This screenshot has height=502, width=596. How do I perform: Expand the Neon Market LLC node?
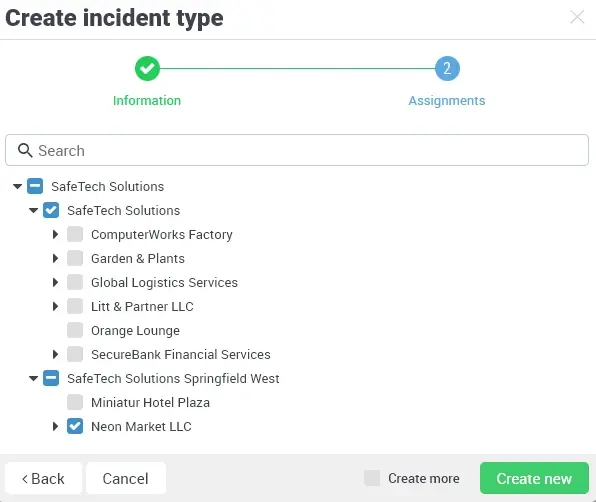coord(55,426)
